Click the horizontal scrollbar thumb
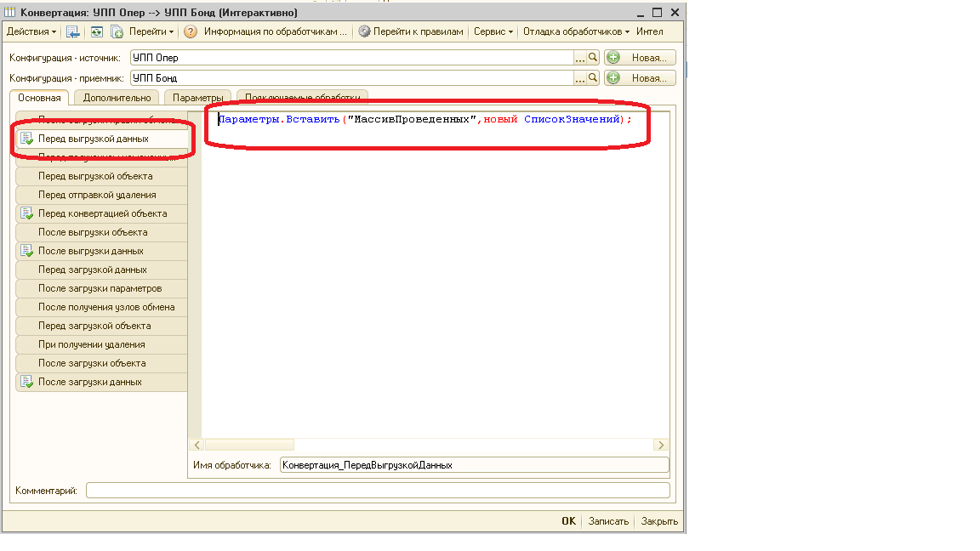The height and width of the screenshot is (551, 980). pyautogui.click(x=249, y=445)
